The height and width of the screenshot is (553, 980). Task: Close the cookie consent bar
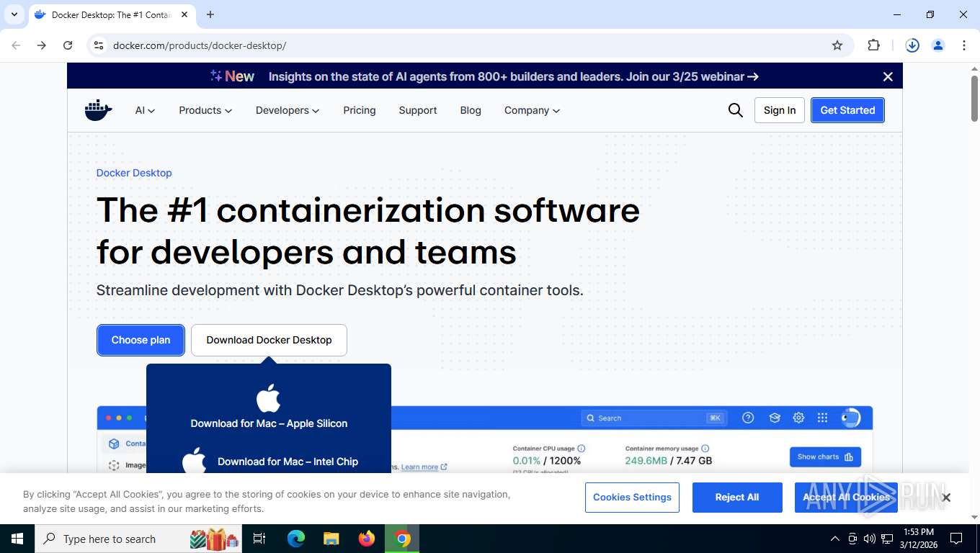point(946,498)
